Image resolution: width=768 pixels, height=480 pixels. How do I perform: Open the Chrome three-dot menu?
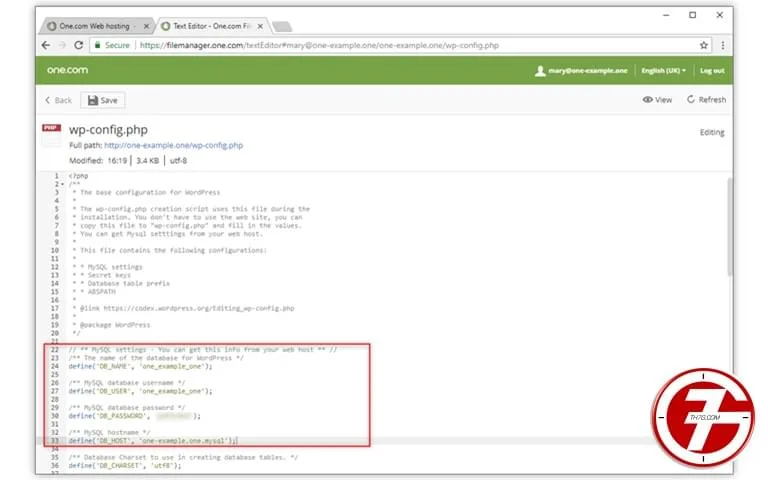pos(722,45)
